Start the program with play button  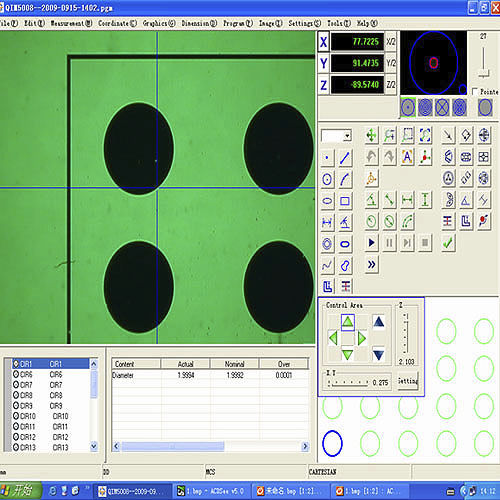(x=371, y=243)
